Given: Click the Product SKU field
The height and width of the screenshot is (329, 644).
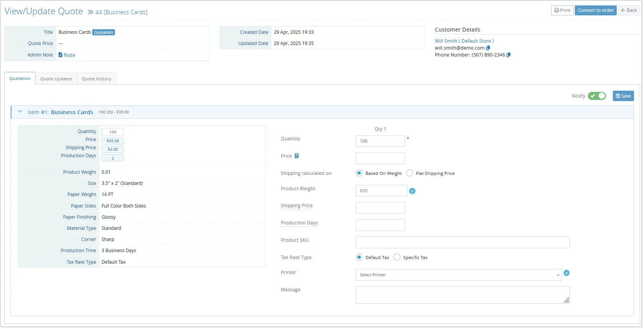Looking at the screenshot, I should [x=463, y=243].
